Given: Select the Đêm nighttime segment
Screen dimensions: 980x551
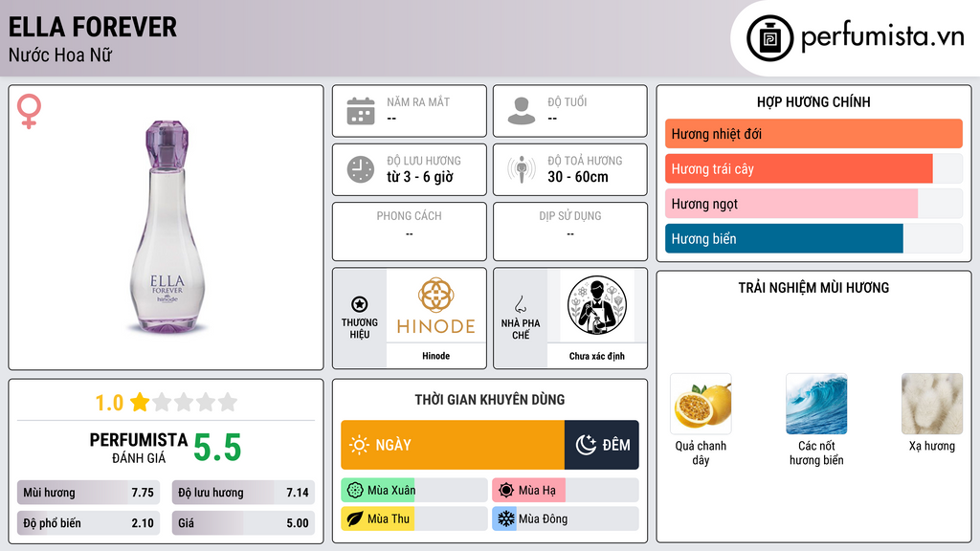Looking at the screenshot, I should coord(601,445).
